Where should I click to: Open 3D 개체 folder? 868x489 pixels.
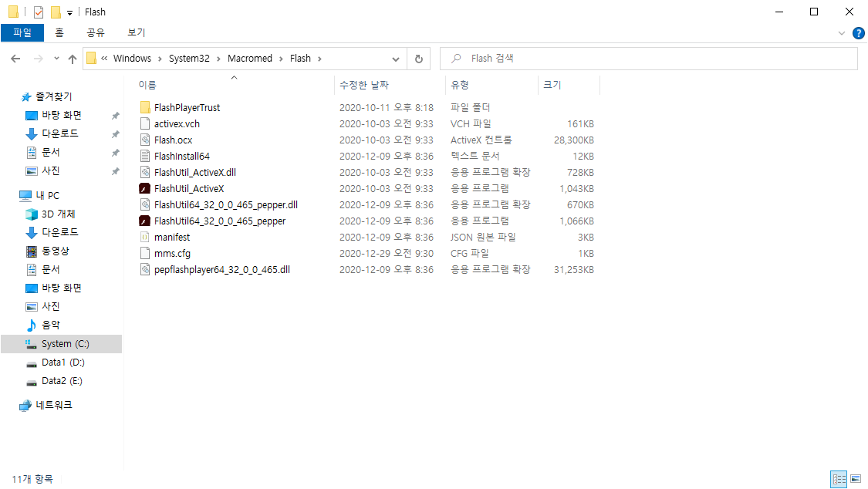coord(58,214)
